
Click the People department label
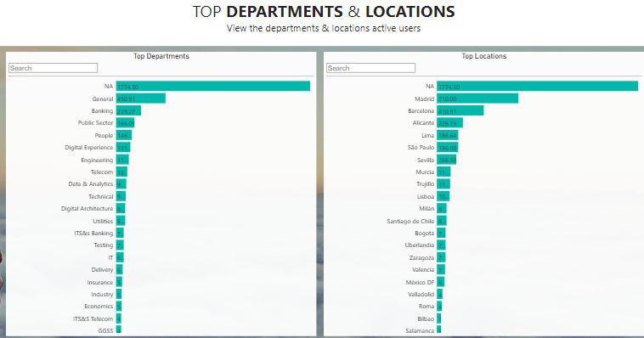click(104, 136)
